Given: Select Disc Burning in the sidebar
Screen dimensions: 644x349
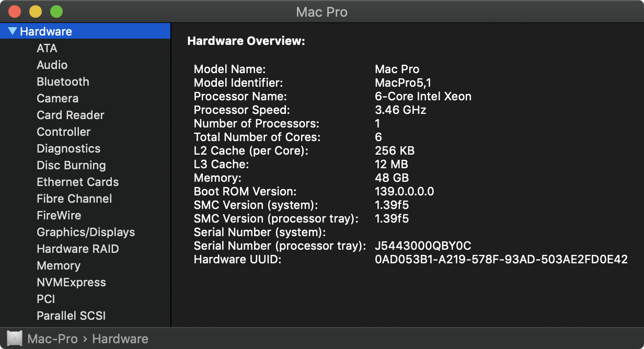Looking at the screenshot, I should coord(71,165).
